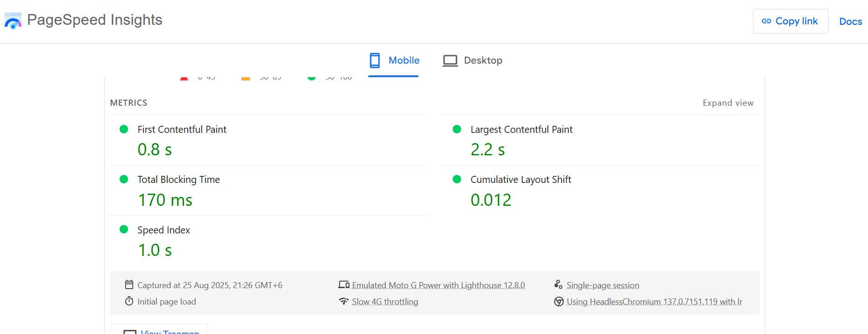Click the Single-page session link

coord(603,285)
